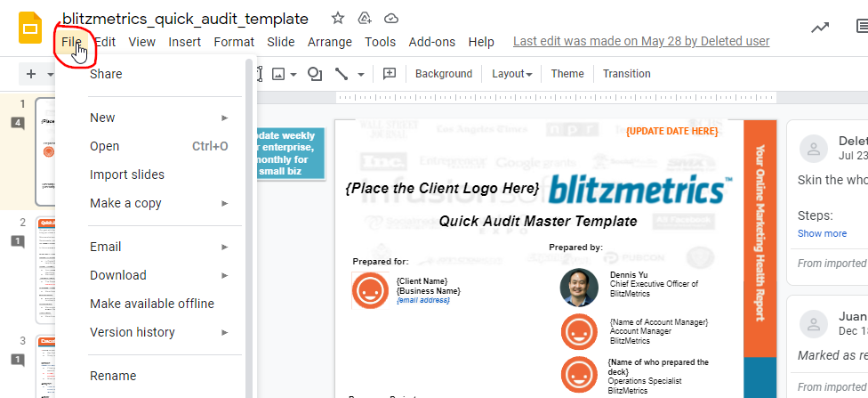Open the activity dashboard trend icon
This screenshot has height=398, width=868.
(820, 28)
